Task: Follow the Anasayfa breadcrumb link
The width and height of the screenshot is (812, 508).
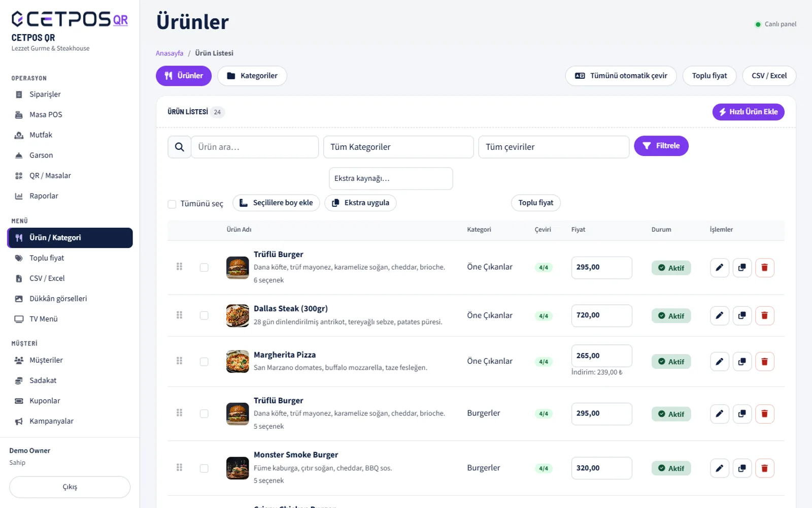Action: click(x=170, y=53)
